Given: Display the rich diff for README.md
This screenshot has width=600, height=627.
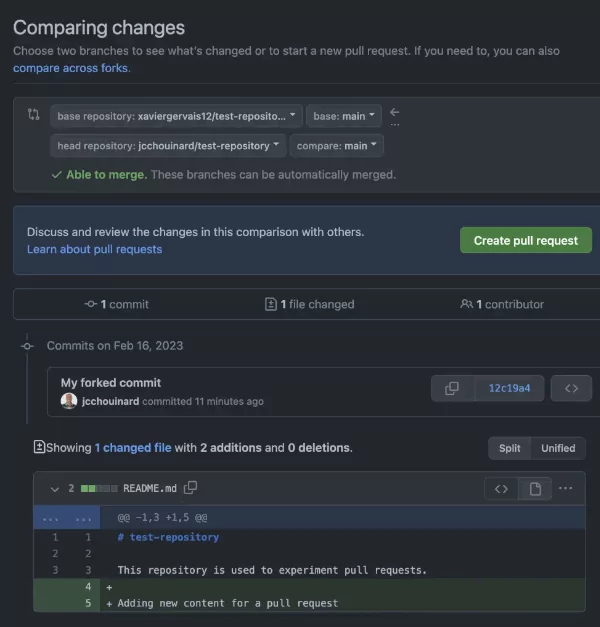Looking at the screenshot, I should [535, 488].
